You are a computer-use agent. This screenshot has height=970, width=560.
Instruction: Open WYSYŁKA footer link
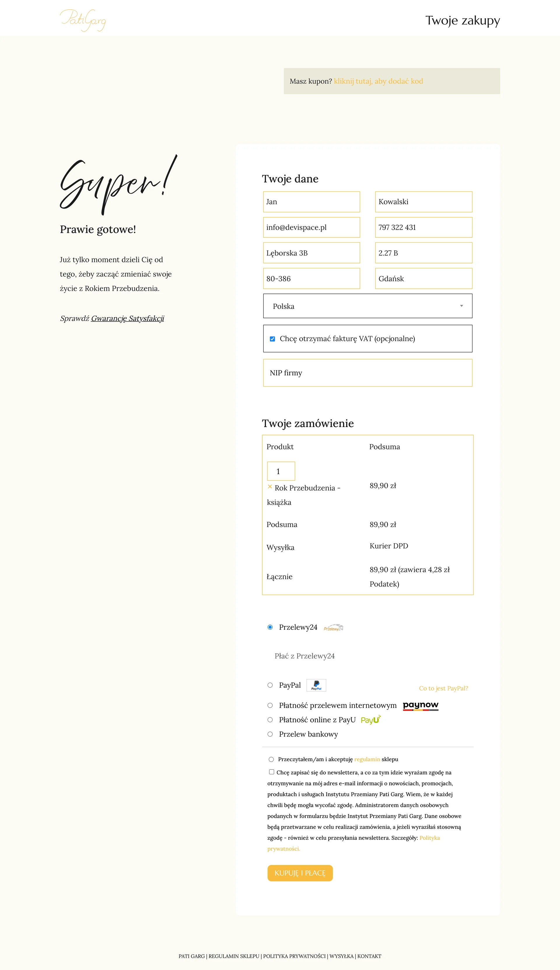(341, 956)
